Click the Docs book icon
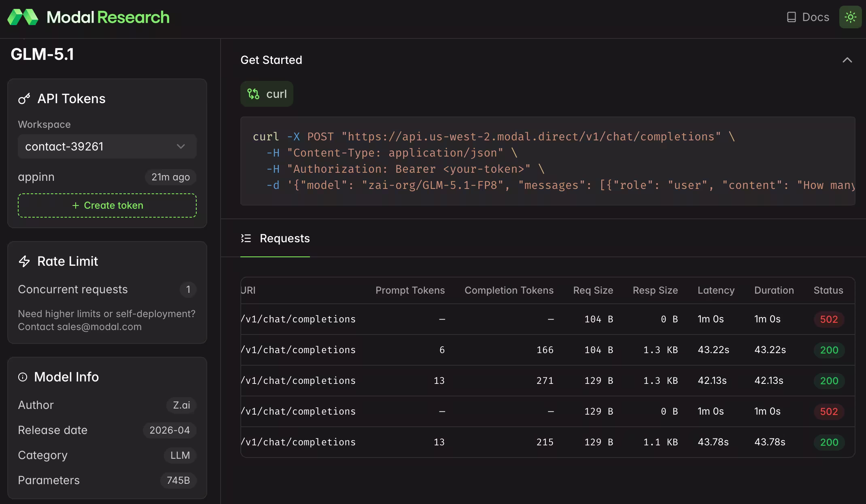The width and height of the screenshot is (866, 504). [x=791, y=17]
